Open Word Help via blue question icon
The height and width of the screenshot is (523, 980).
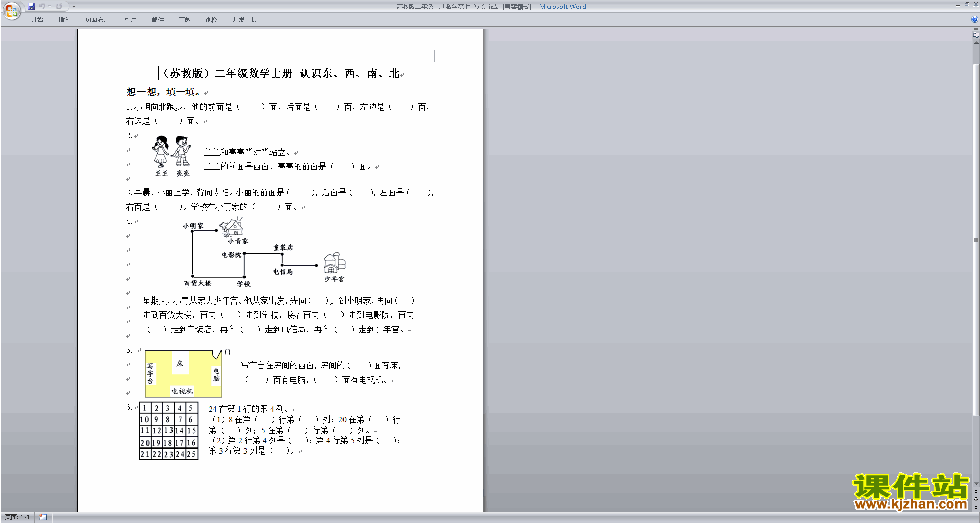975,19
